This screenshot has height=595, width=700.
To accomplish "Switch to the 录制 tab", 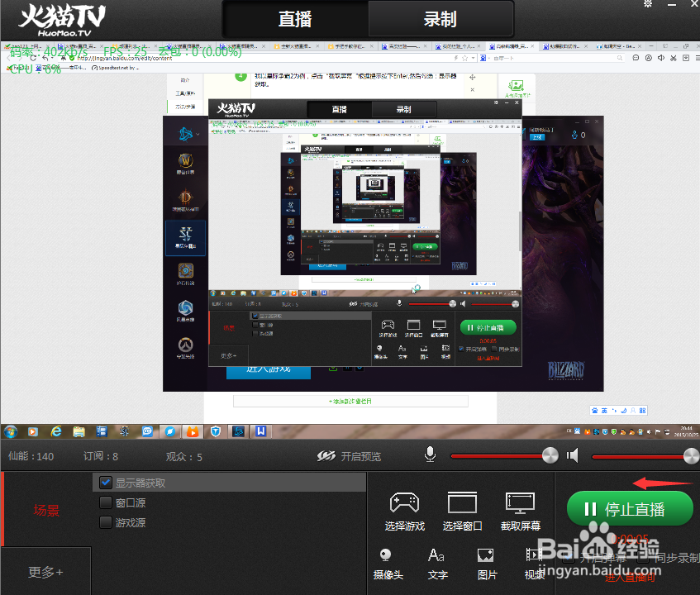I will pos(440,19).
